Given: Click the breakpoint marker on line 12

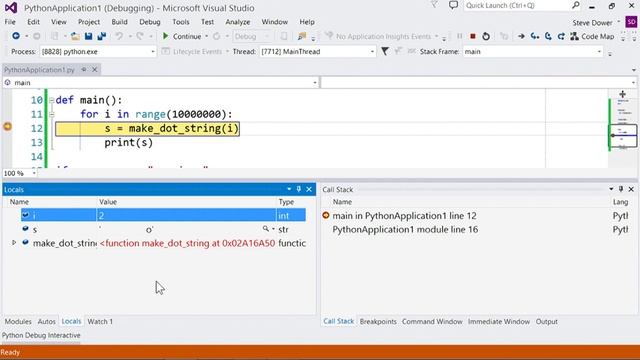Looking at the screenshot, I should 7,127.
